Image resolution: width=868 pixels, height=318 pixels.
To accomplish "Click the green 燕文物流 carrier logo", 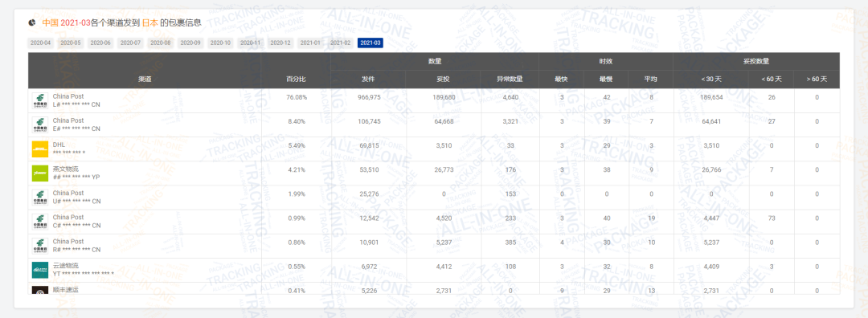I will tap(40, 173).
